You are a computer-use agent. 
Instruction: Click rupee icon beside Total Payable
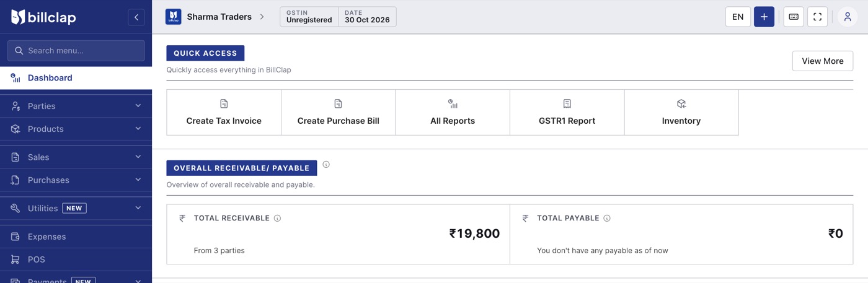[525, 218]
